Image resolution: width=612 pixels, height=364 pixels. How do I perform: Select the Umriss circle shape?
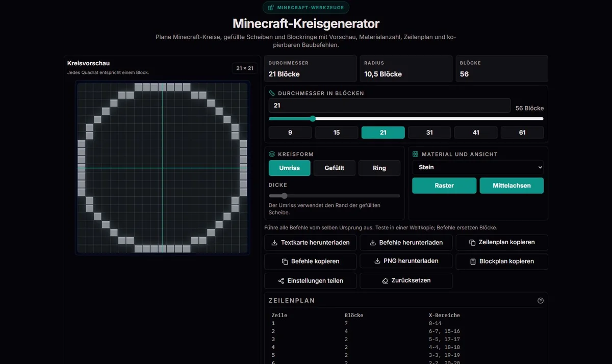point(290,168)
